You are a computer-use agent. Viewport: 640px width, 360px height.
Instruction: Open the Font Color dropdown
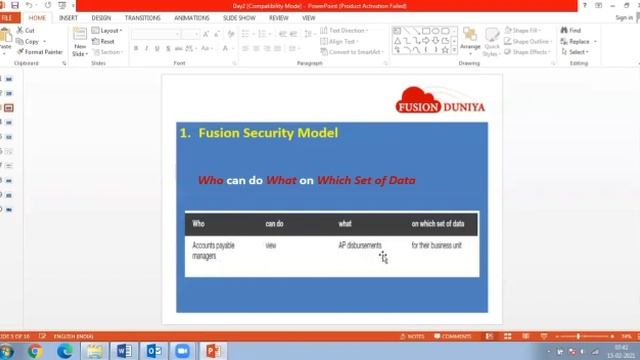pos(227,48)
